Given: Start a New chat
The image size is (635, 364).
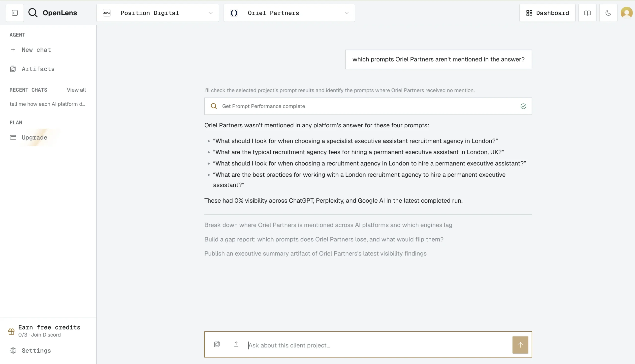Looking at the screenshot, I should [36, 50].
